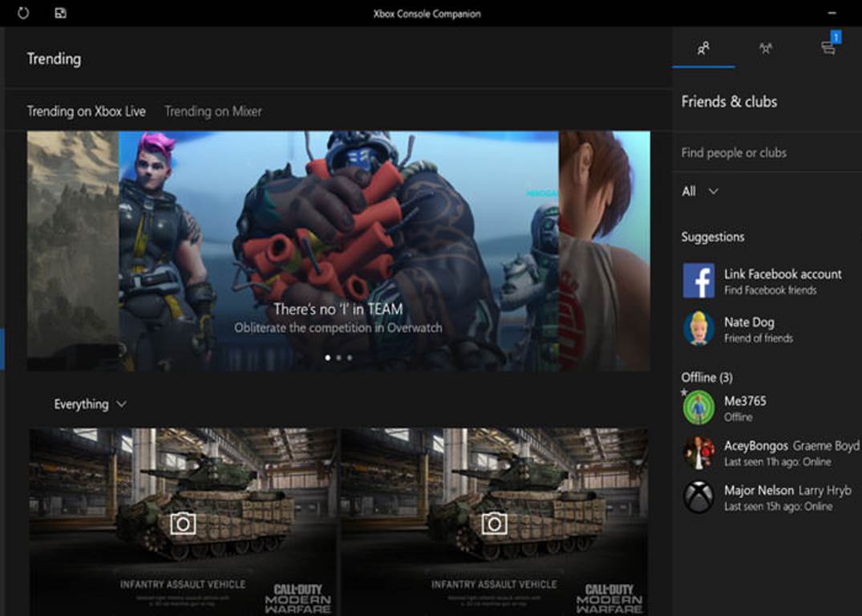Open Nate Dog's avatar
This screenshot has width=862, height=616.
(698, 329)
